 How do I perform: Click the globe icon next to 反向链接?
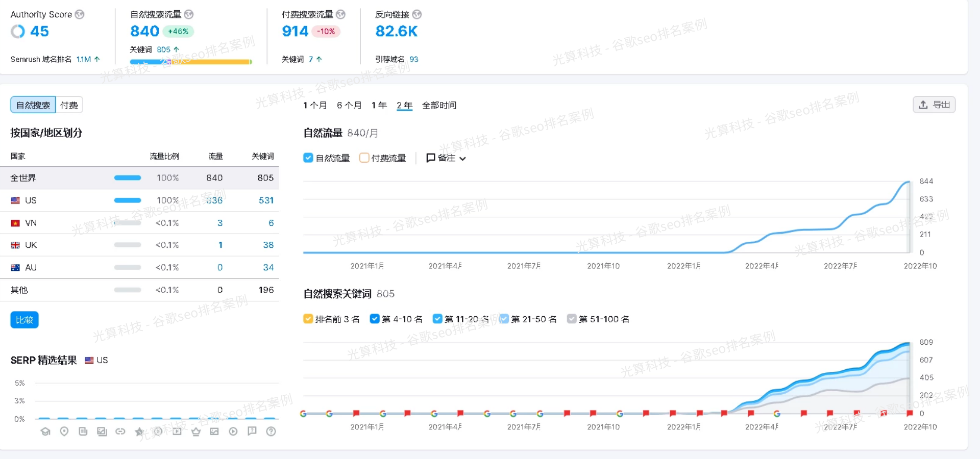click(416, 14)
